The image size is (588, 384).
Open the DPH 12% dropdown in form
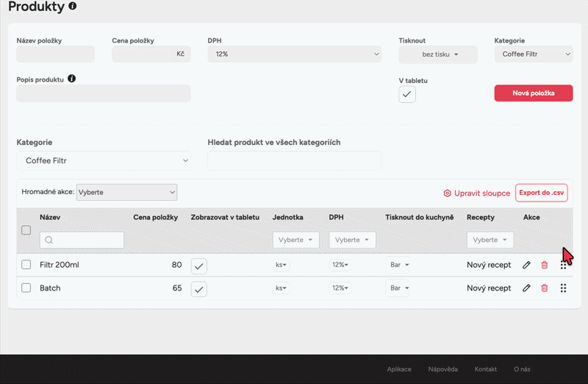pos(294,54)
